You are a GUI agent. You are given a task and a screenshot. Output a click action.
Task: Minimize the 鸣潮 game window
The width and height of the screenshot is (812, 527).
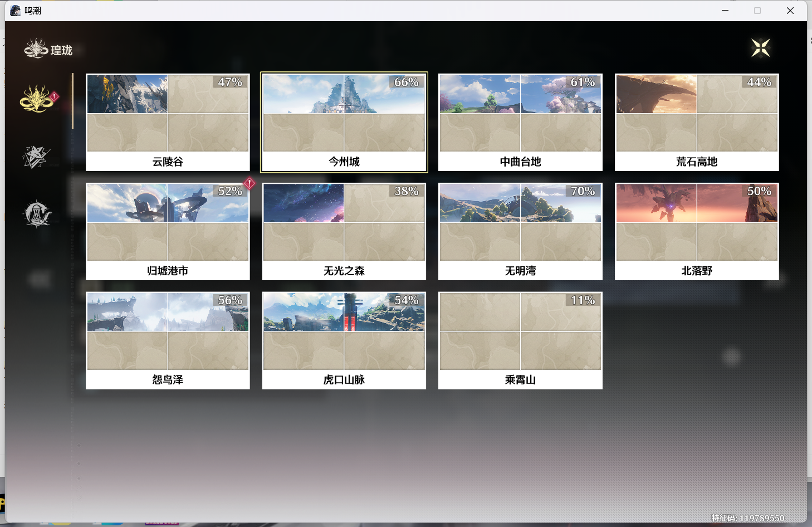click(725, 11)
